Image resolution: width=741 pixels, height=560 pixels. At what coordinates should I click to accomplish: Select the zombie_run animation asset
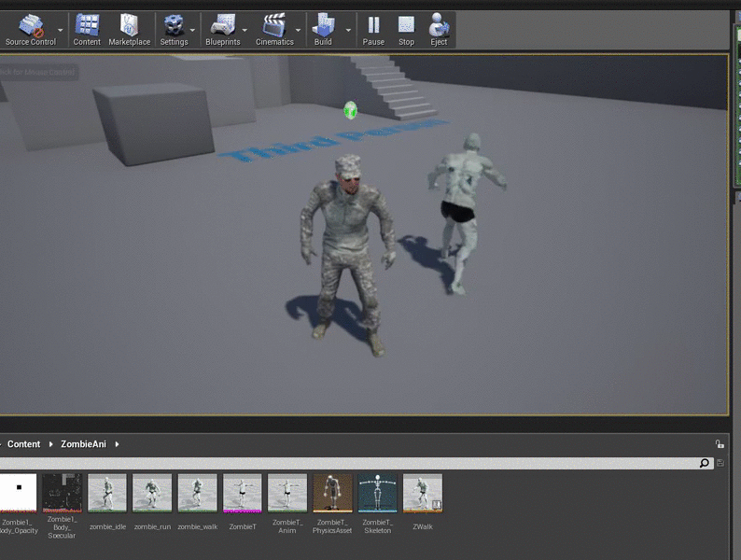tap(152, 493)
